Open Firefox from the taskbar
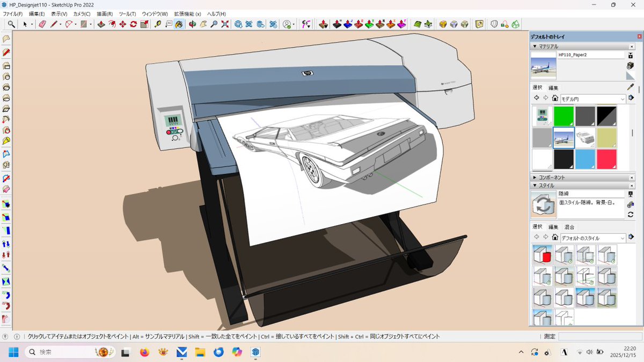 tap(144, 352)
